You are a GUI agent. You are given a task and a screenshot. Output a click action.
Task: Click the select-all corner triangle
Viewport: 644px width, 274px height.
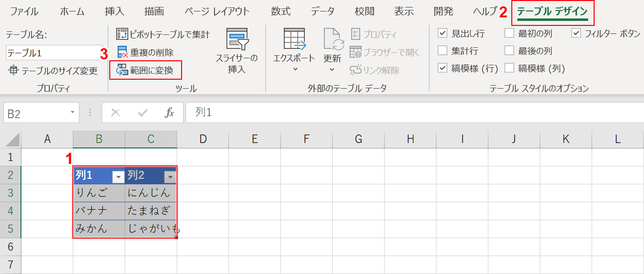[12, 140]
